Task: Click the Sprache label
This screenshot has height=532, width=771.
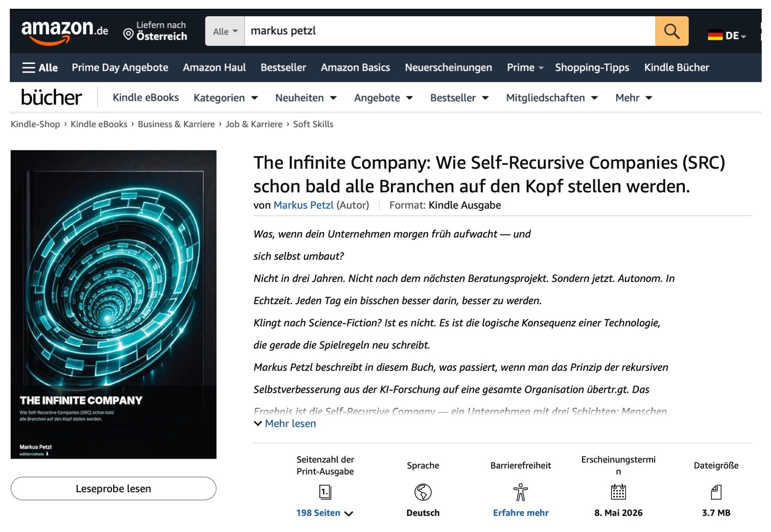Action: [423, 465]
